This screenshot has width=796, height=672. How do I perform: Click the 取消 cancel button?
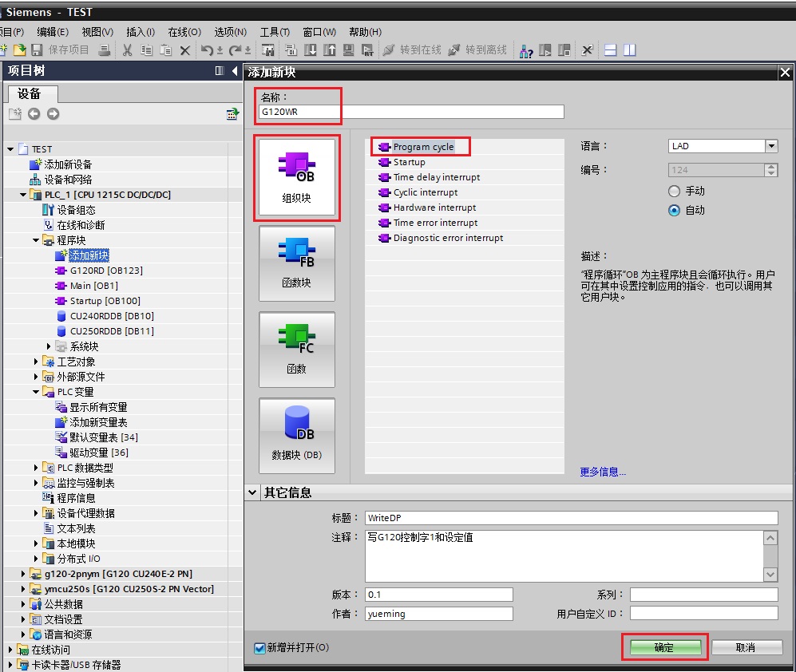746,647
